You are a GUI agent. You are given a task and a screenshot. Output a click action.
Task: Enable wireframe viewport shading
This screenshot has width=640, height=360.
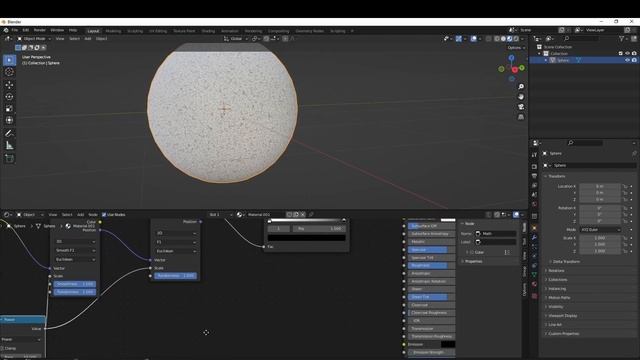coord(497,39)
